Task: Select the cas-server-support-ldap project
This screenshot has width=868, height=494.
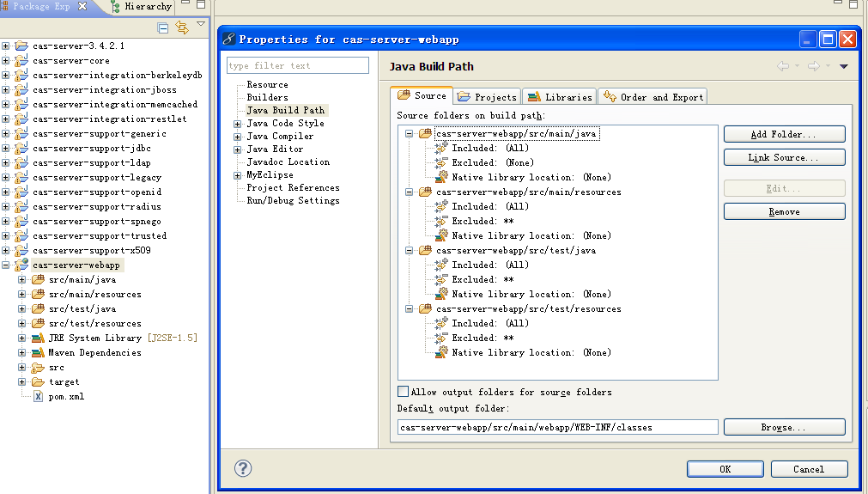Action: click(x=91, y=163)
